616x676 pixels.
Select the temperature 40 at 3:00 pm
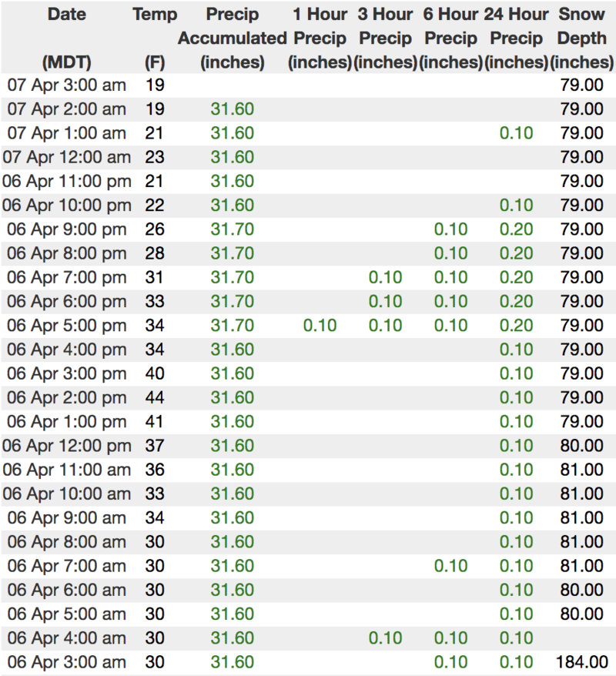[x=155, y=373]
